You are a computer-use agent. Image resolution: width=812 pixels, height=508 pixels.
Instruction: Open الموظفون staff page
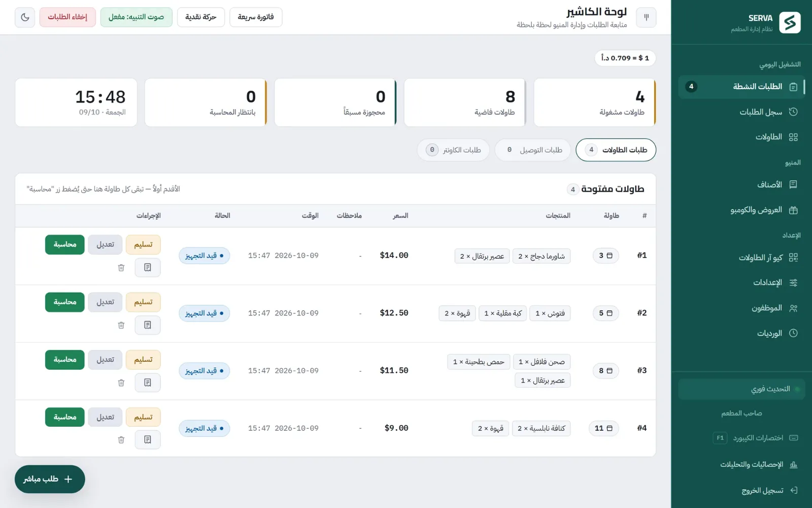pos(741,308)
